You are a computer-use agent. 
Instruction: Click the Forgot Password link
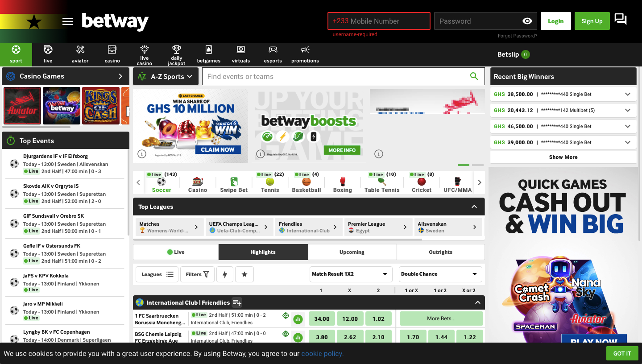coord(518,36)
